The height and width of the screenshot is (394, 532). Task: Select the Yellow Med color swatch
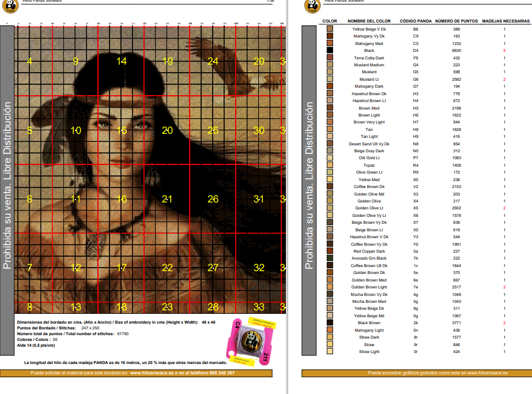point(330,179)
